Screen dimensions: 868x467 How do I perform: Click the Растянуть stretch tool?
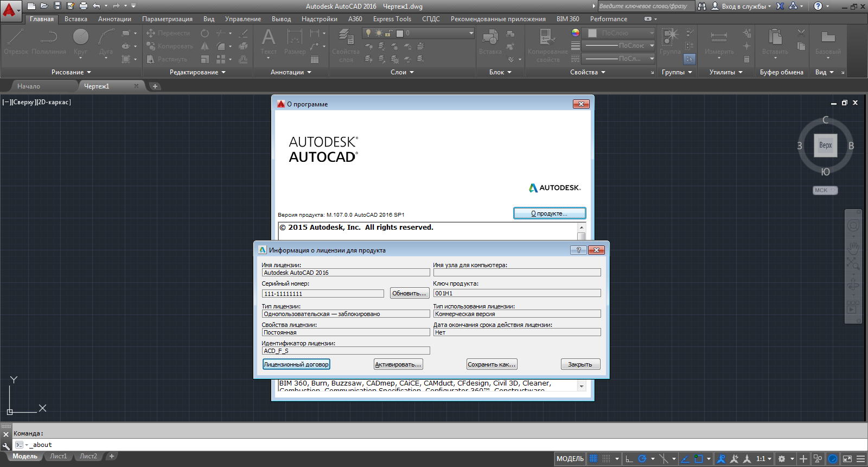167,59
